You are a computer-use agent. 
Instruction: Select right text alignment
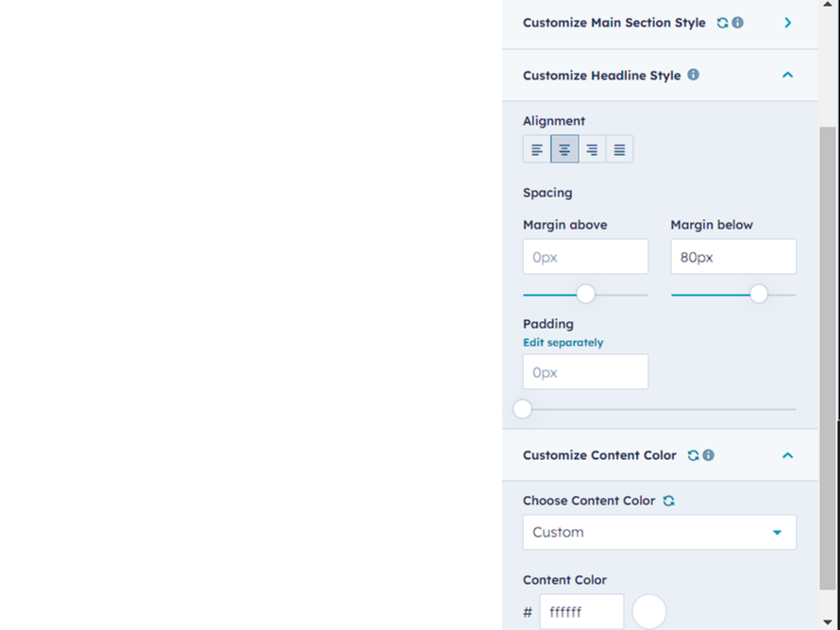591,148
